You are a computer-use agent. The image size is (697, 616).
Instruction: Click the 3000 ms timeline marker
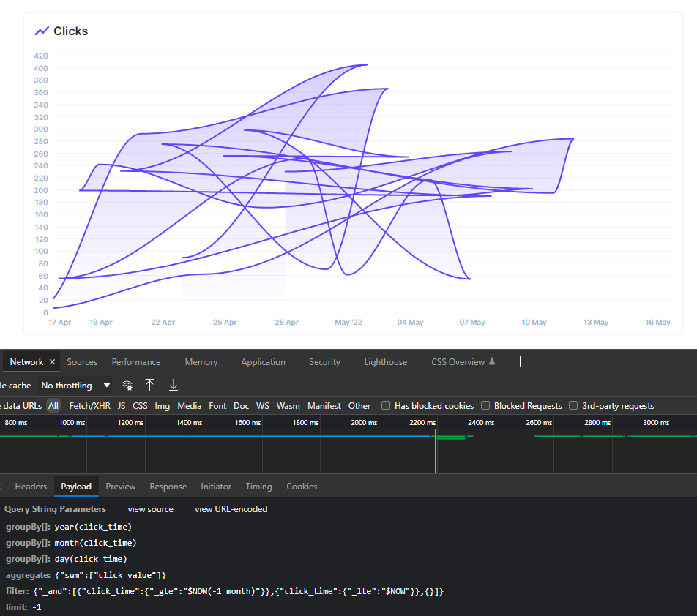click(x=656, y=422)
